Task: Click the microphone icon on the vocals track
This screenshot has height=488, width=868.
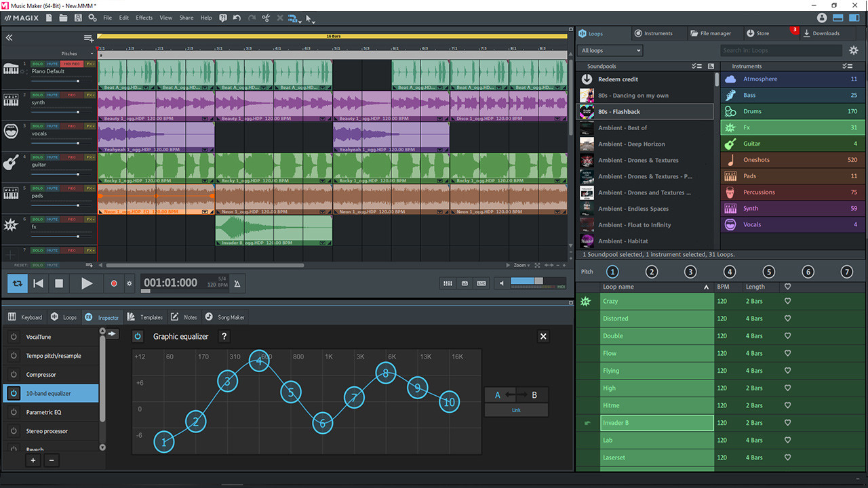Action: tap(11, 131)
